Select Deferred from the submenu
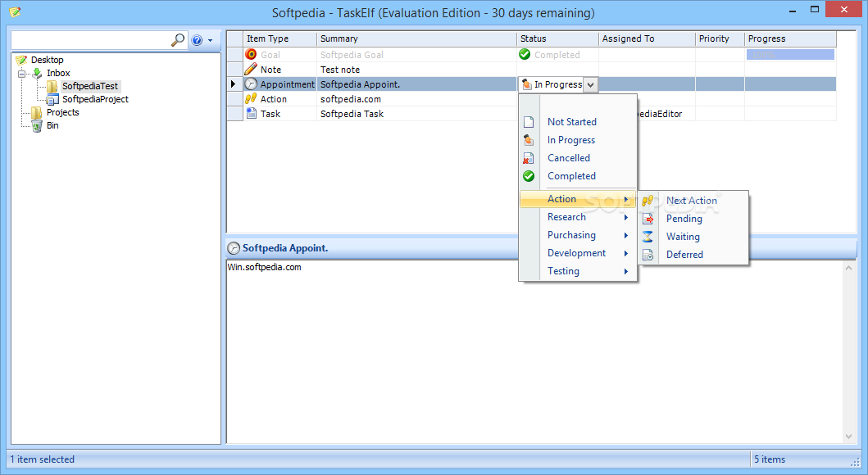The image size is (868, 475). coord(684,255)
